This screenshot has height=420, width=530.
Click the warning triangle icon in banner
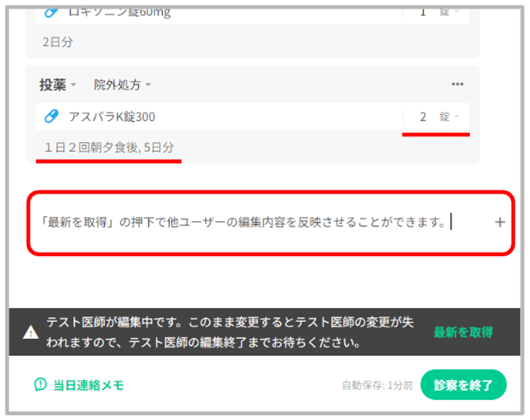click(31, 332)
